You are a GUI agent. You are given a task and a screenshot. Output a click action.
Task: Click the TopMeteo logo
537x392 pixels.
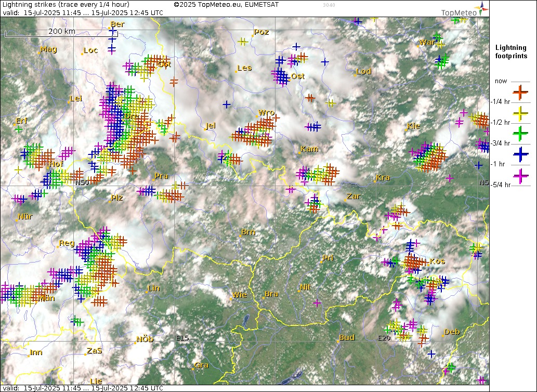click(465, 9)
